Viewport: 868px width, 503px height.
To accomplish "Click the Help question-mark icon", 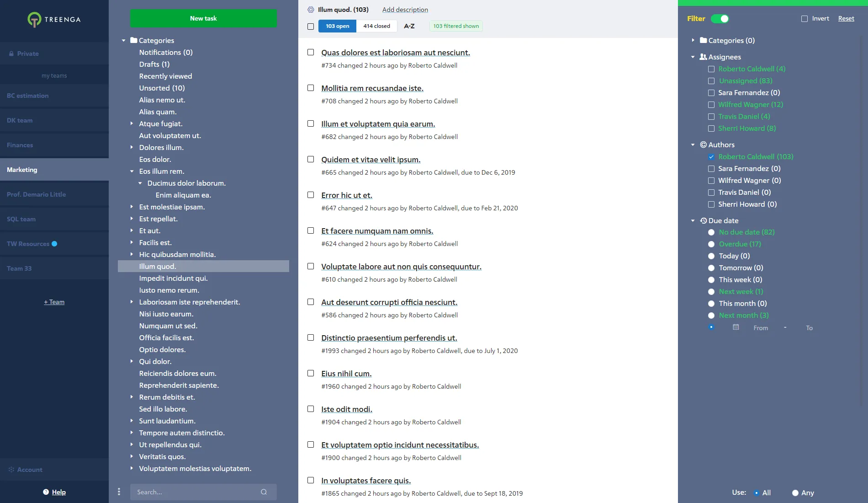I will click(x=46, y=492).
